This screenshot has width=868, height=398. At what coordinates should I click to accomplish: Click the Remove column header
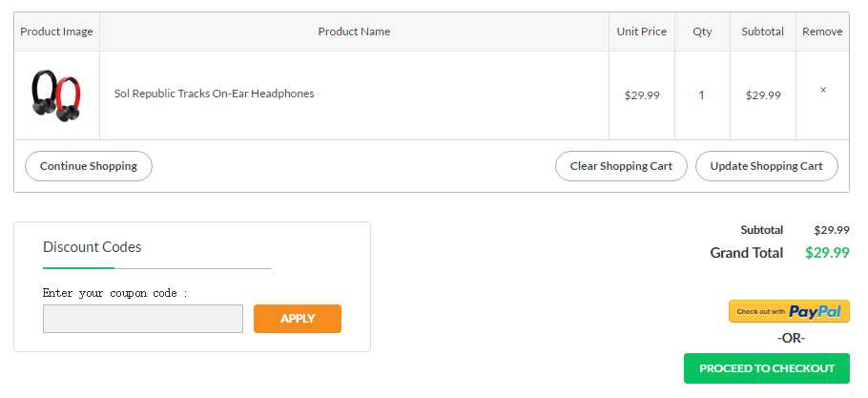822,31
